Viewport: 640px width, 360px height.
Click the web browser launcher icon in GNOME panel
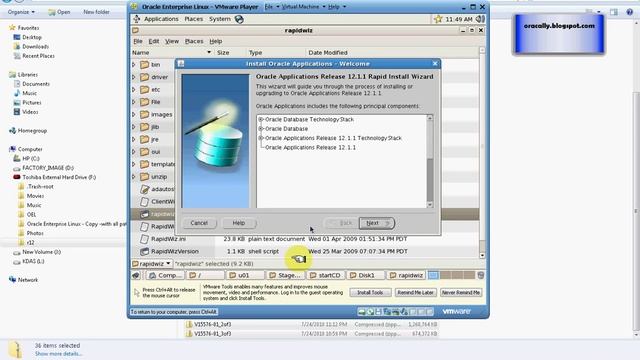(239, 19)
